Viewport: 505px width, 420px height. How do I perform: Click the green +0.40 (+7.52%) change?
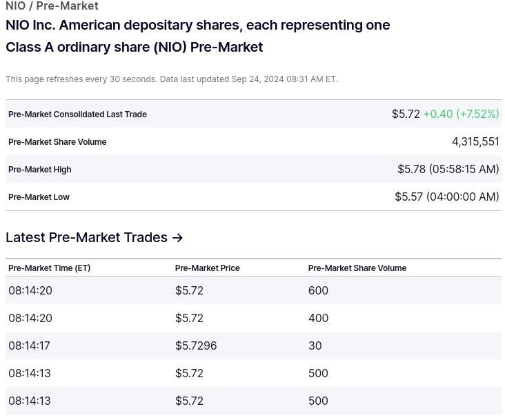[461, 114]
